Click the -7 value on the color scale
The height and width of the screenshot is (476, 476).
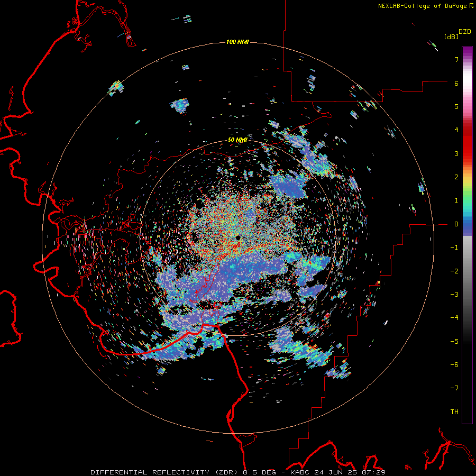click(x=454, y=388)
